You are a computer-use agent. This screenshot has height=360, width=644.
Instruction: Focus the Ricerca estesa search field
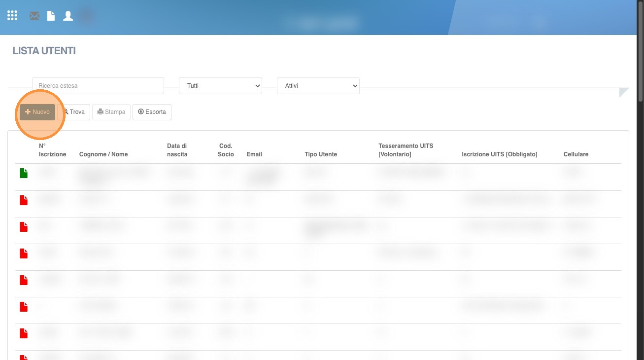(98, 86)
